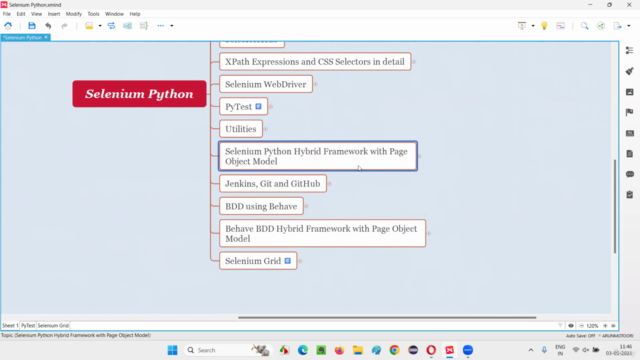Redo the last undone action
The height and width of the screenshot is (360, 640).
pyautogui.click(x=64, y=26)
